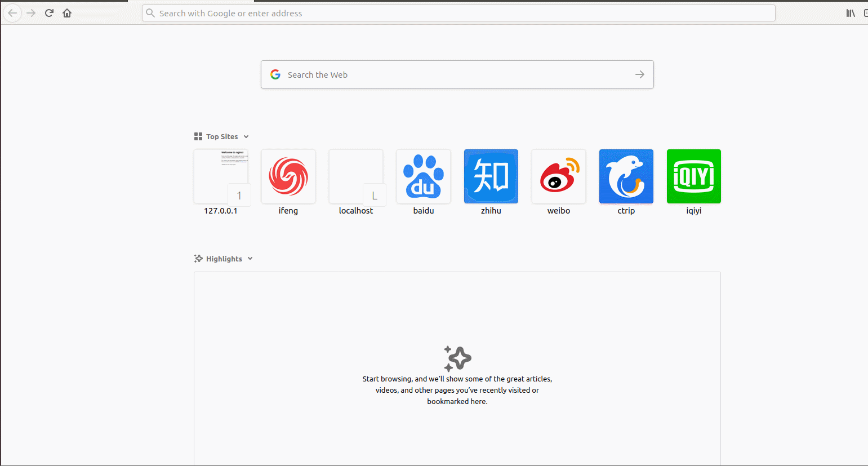Click the zhihu label text

(x=491, y=211)
